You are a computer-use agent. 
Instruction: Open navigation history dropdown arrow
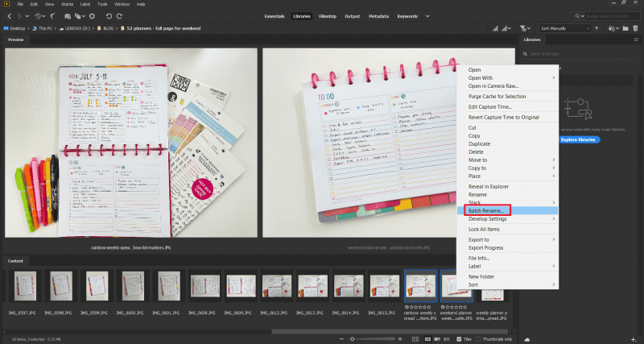point(27,16)
